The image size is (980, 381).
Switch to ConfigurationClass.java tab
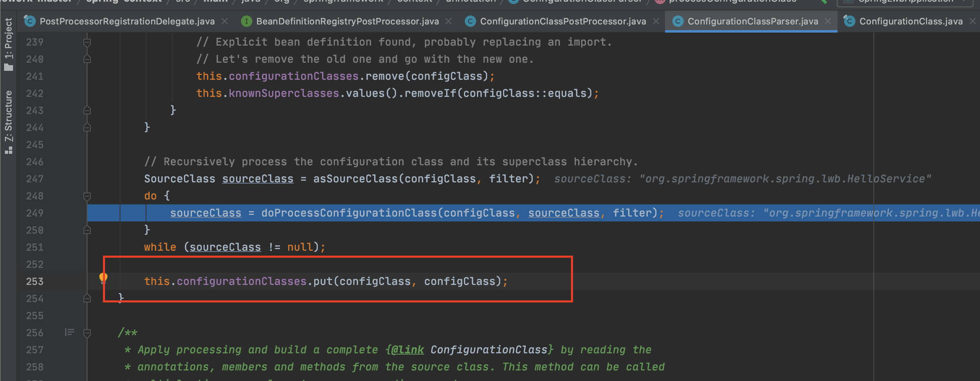point(911,21)
